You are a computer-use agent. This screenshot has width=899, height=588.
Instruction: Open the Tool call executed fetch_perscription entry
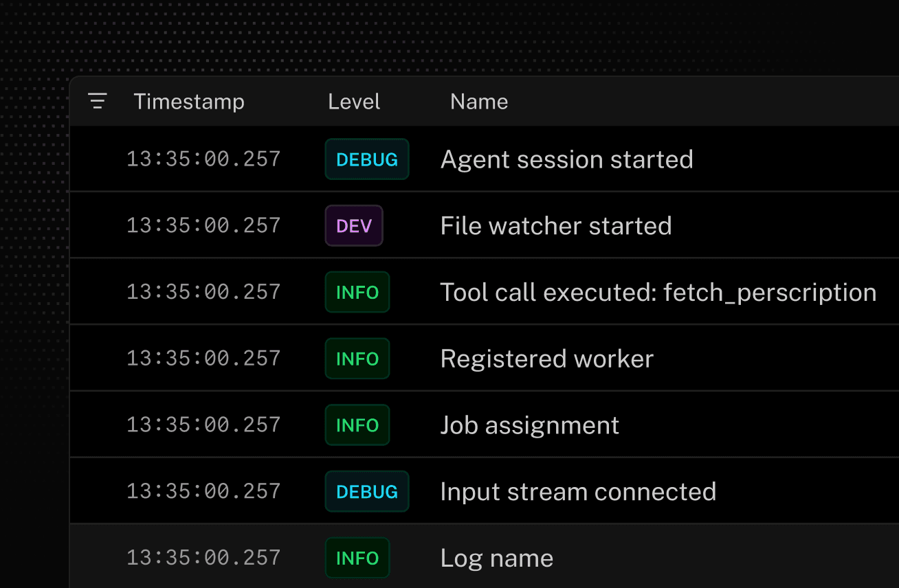pos(658,292)
